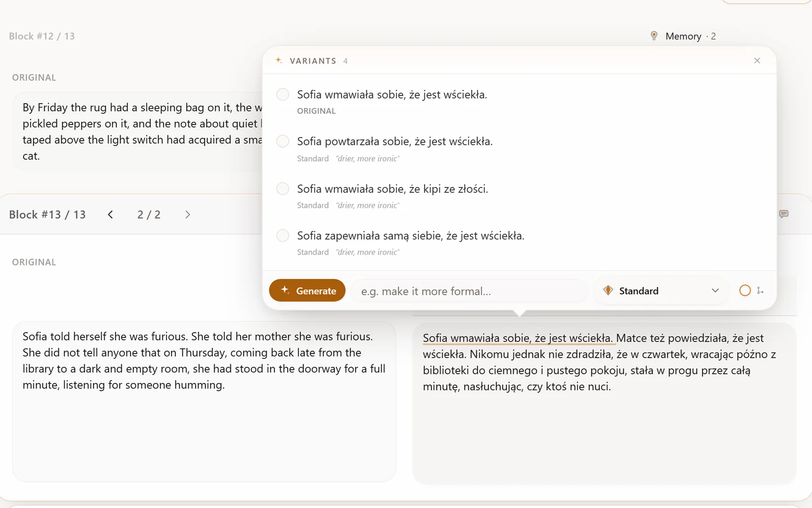Click the 'Block #13 / 13' label
812x508 pixels.
(x=47, y=214)
